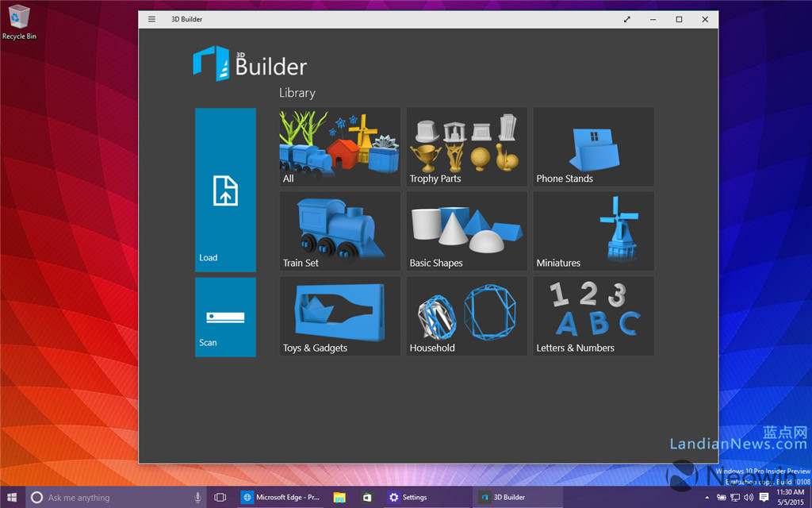Start a 3D Scan in 3D Builder
The height and width of the screenshot is (508, 812).
224,316
